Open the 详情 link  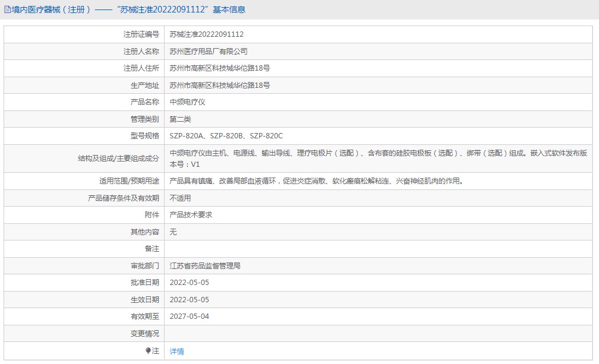pyautogui.click(x=177, y=352)
